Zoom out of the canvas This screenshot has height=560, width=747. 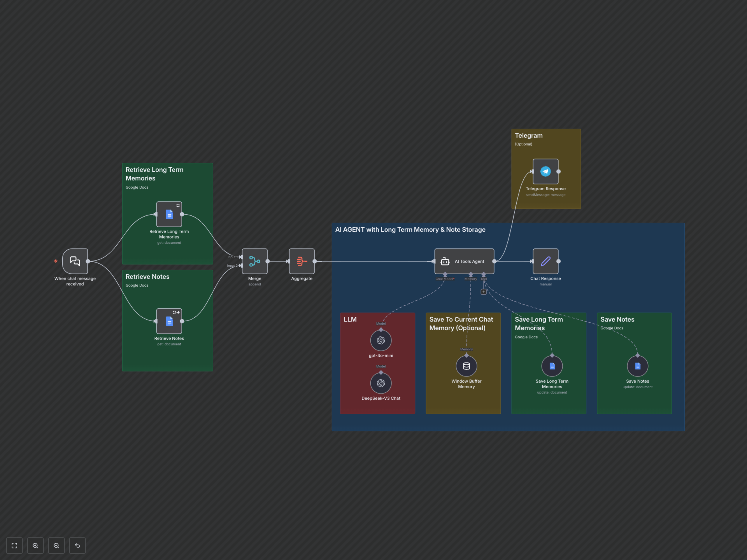coord(56,545)
